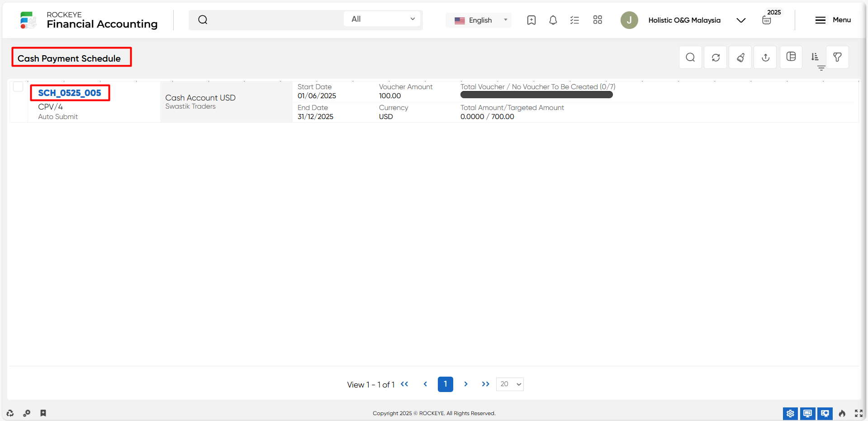
Task: Open the filter funnel icon
Action: click(x=838, y=57)
